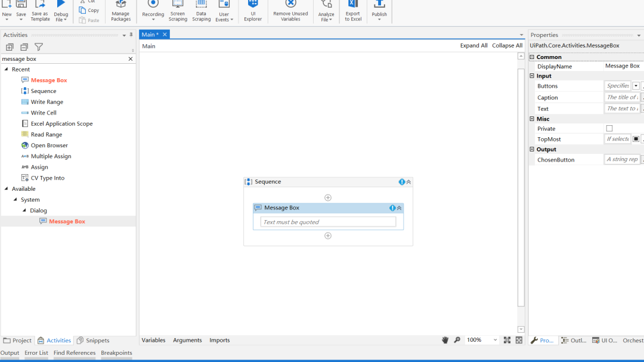Open the Imports panel
644x362 pixels.
pos(219,340)
